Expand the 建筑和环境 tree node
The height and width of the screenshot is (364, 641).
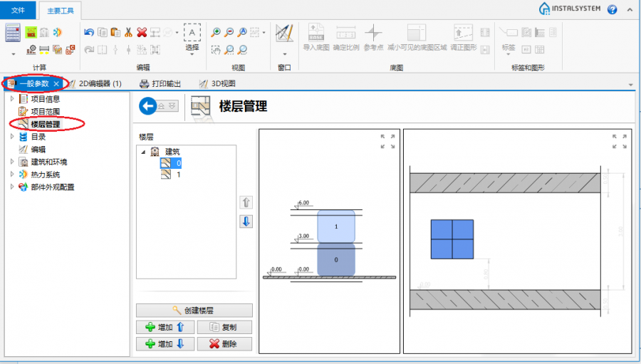tap(12, 162)
